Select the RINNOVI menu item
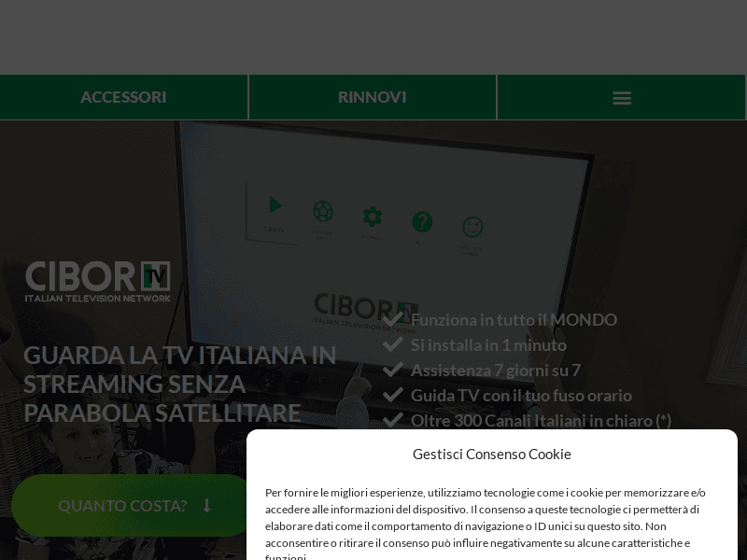The width and height of the screenshot is (747, 560). click(x=372, y=97)
